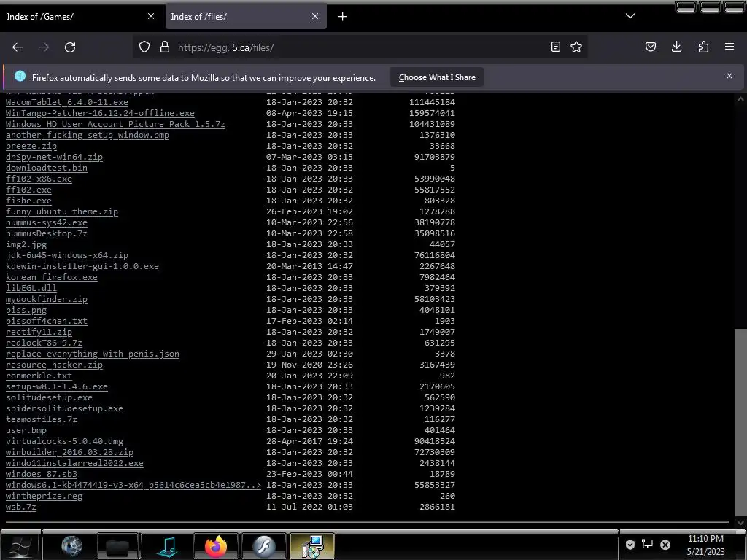Open user.bmp link
This screenshot has width=747, height=560.
[26, 430]
